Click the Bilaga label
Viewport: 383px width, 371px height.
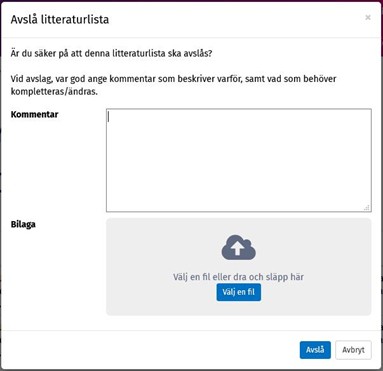pyautogui.click(x=23, y=224)
